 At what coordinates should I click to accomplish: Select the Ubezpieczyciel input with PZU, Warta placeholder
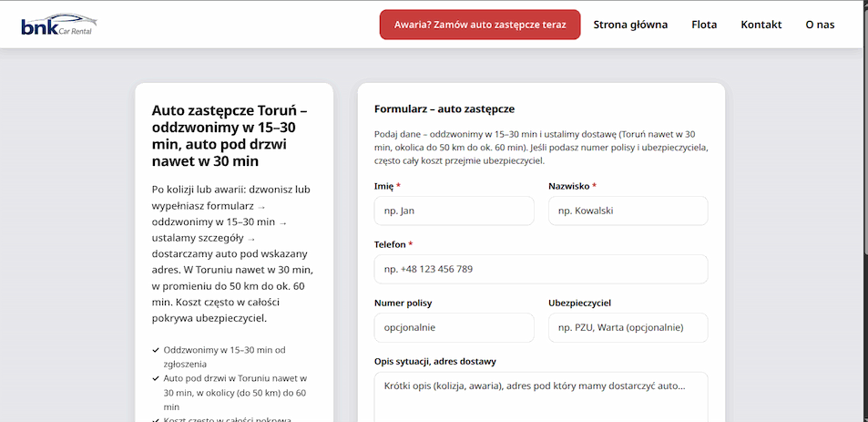(628, 327)
